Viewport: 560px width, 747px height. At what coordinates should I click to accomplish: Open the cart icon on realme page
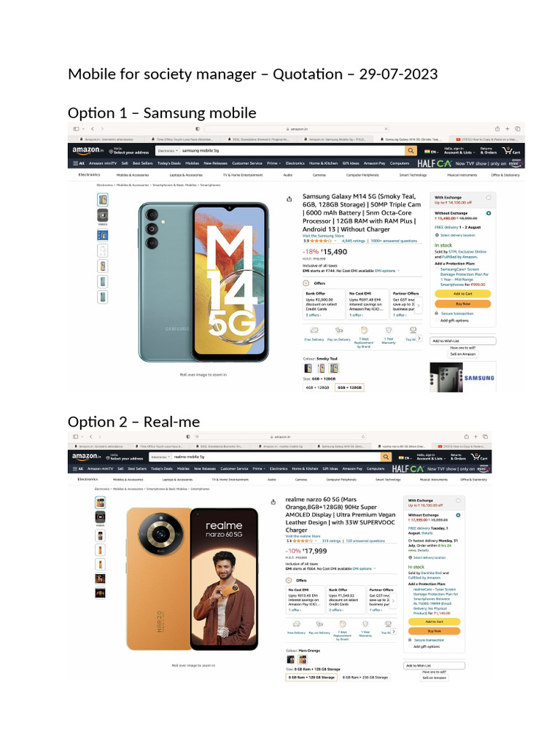(x=479, y=457)
